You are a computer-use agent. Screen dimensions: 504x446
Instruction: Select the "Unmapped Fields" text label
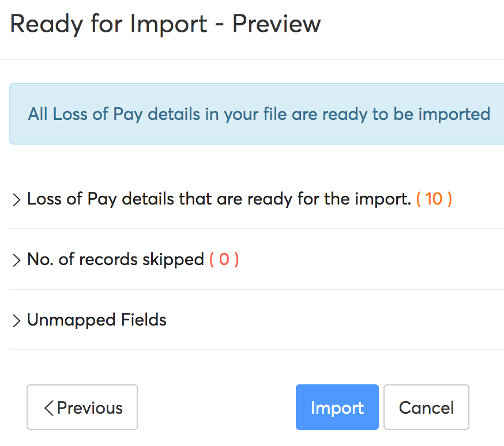[x=96, y=320]
